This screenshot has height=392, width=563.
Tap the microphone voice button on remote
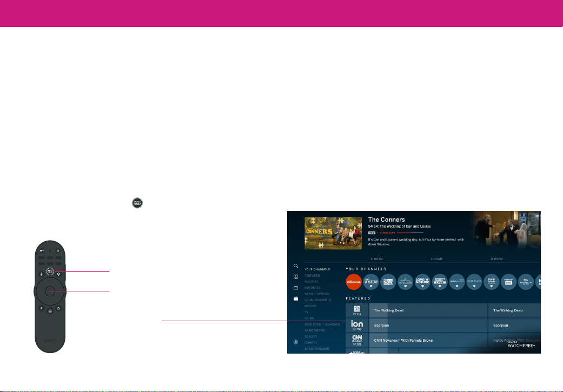coord(41,274)
